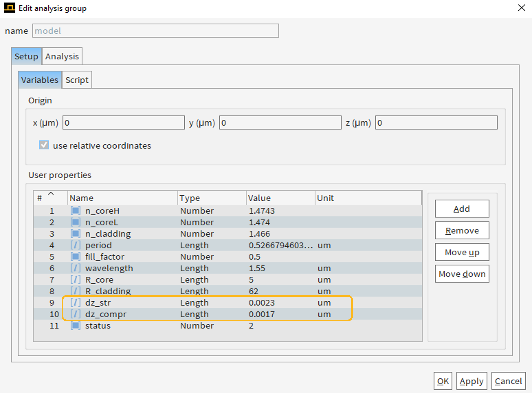Viewport: 532px width, 393px height.
Task: Click the name input field
Action: [155, 31]
